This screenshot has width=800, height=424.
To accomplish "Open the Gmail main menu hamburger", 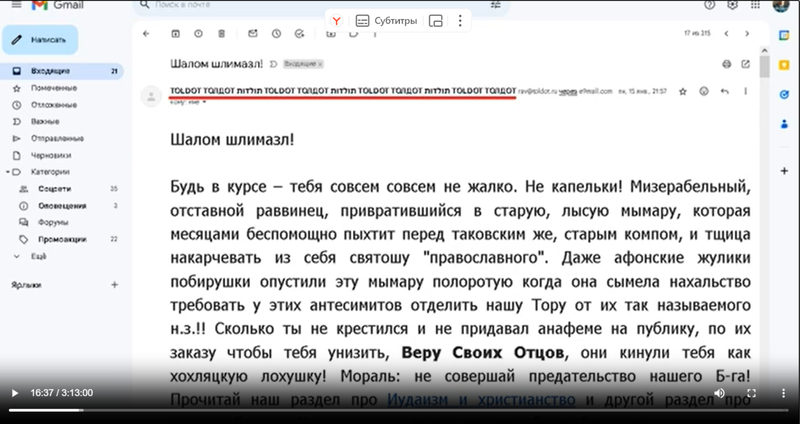I will [x=17, y=5].
